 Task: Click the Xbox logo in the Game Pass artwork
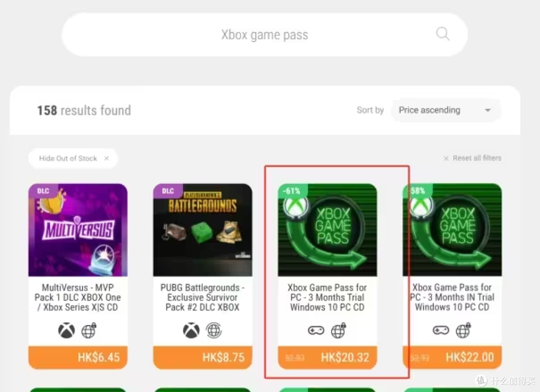coord(296,207)
